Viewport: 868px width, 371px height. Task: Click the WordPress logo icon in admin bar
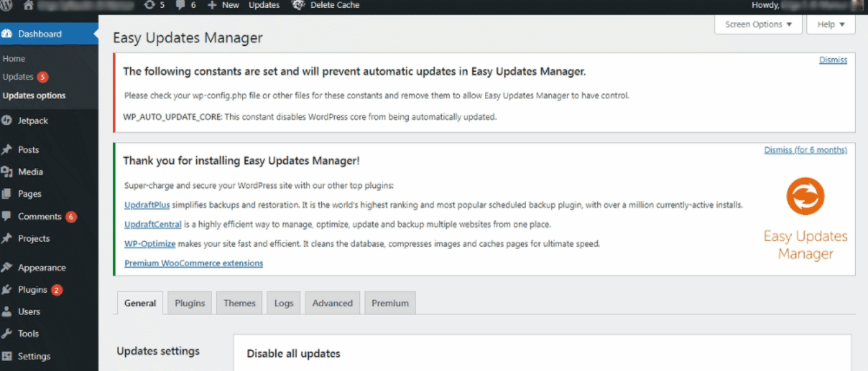[6, 5]
